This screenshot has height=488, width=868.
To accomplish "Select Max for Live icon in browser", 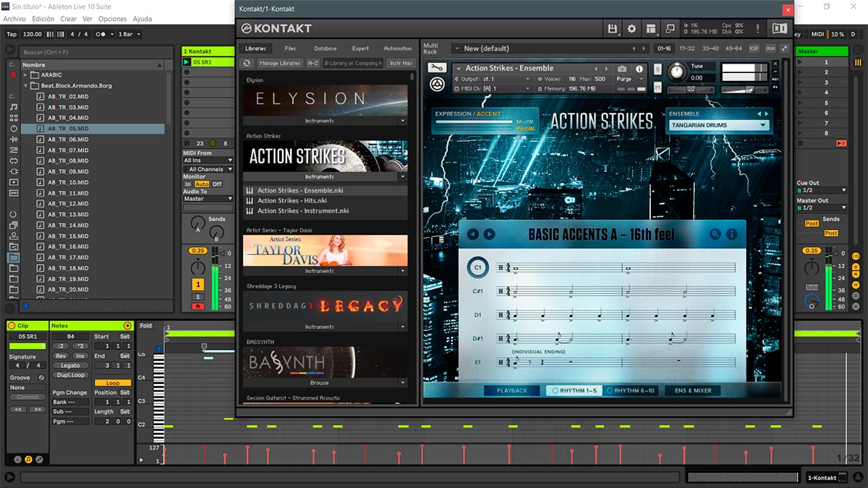I will 13,161.
